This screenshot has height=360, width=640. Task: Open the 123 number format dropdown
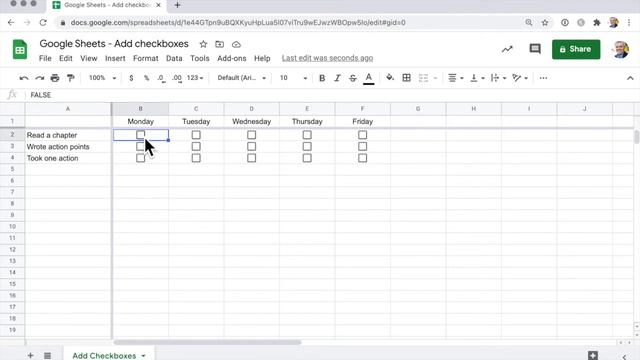195,78
